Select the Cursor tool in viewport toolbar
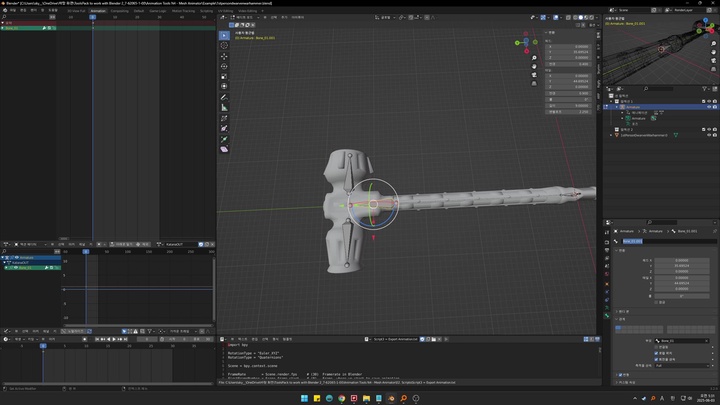720x405 pixels. pos(224,45)
